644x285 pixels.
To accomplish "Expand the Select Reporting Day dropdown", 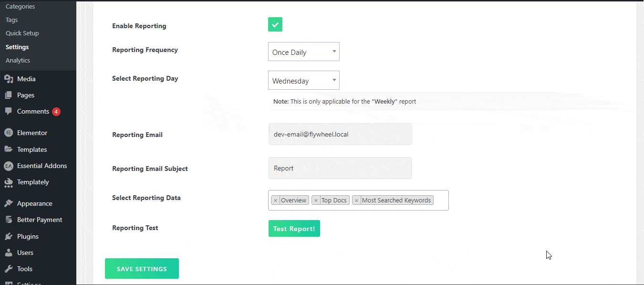I will [x=303, y=81].
